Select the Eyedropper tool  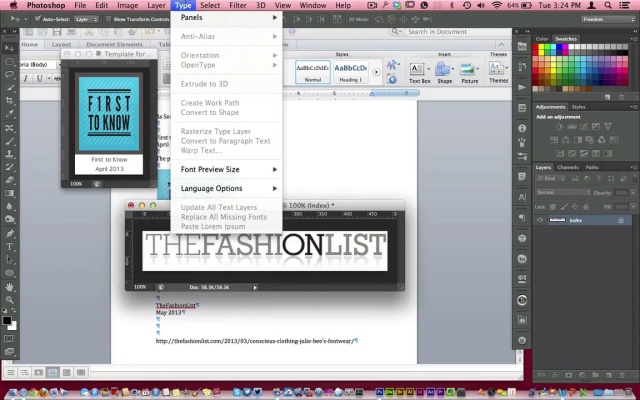[x=9, y=114]
